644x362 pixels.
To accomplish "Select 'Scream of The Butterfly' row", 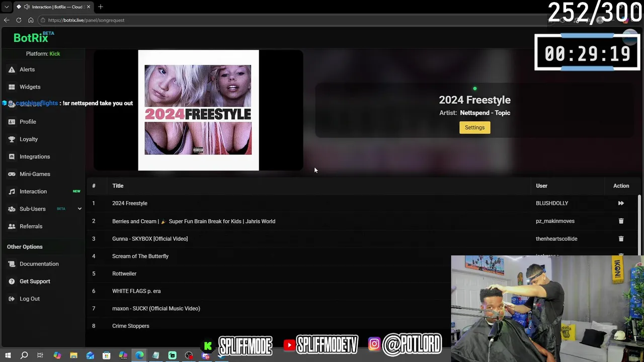I will (x=140, y=256).
